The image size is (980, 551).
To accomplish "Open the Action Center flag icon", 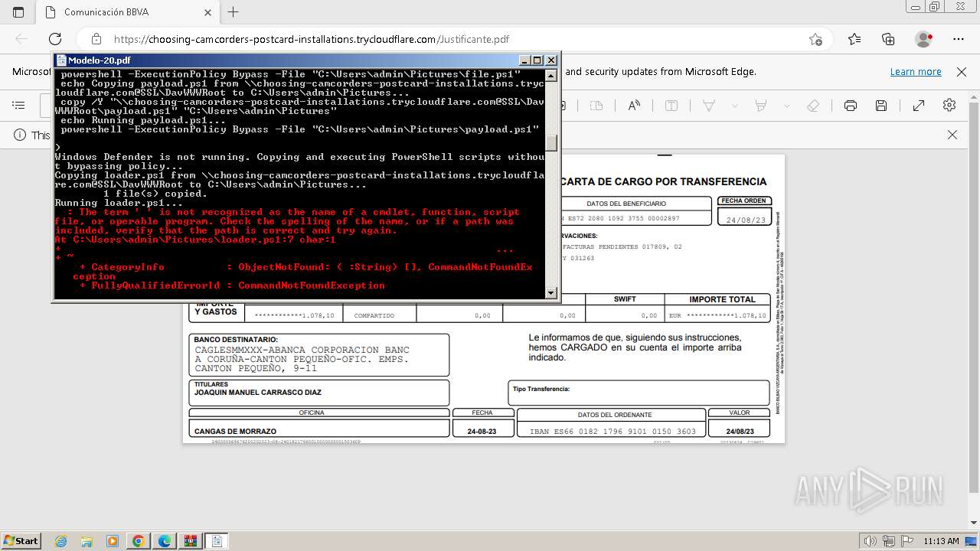I will (x=906, y=541).
